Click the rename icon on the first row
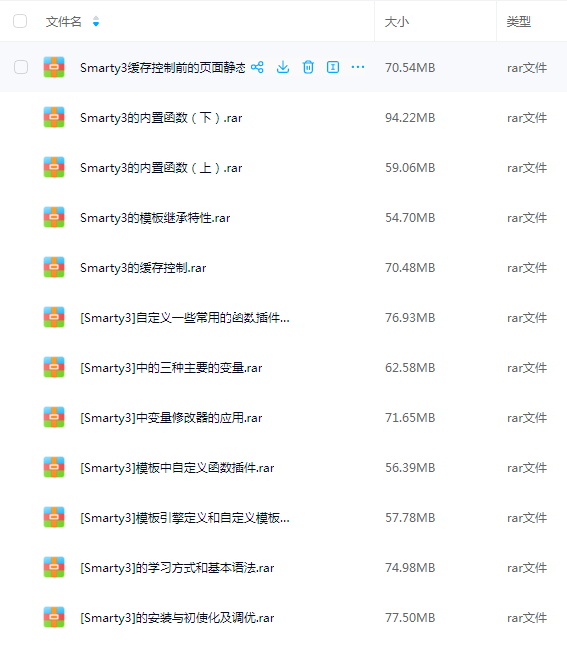567x662 pixels. (333, 67)
